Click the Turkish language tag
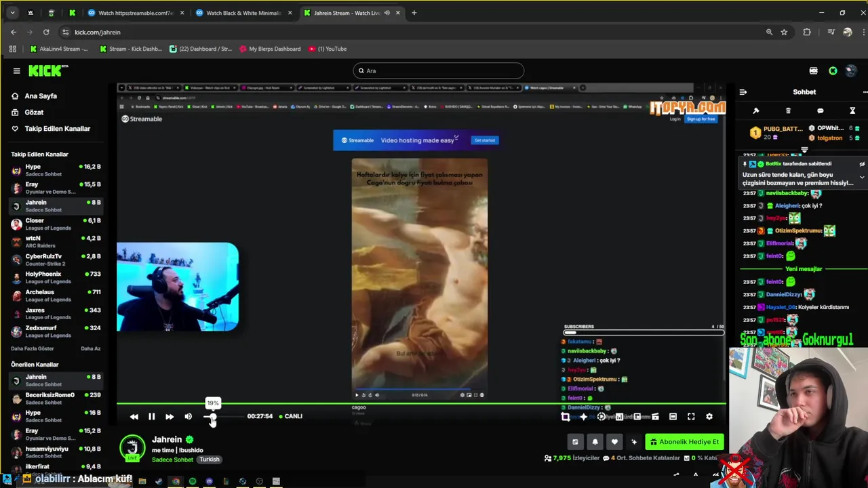Viewport: 868px width, 488px height. (210, 460)
